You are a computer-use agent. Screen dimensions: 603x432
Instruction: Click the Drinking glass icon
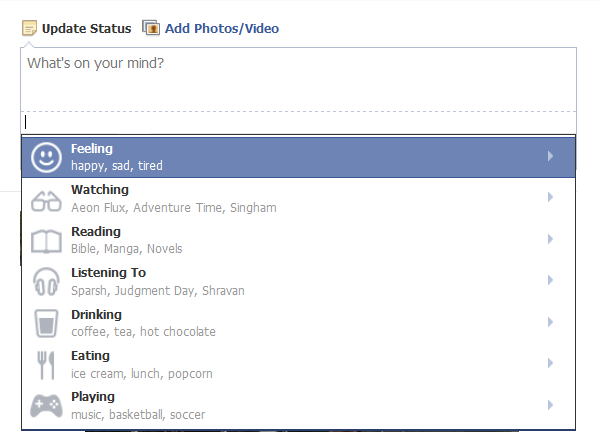46,323
